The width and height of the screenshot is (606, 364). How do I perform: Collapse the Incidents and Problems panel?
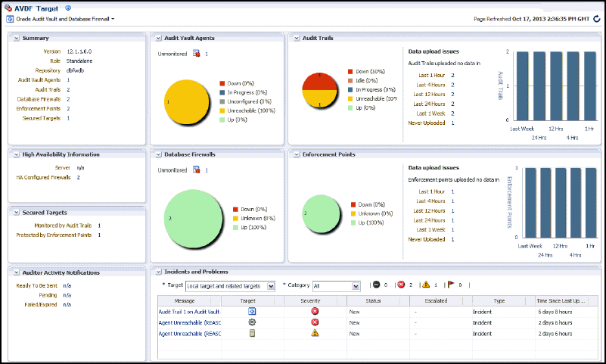point(158,272)
